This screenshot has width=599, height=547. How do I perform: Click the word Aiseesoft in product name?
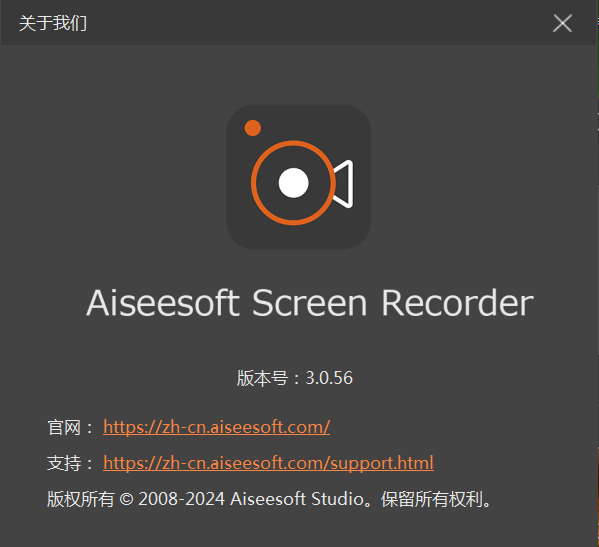tap(163, 303)
